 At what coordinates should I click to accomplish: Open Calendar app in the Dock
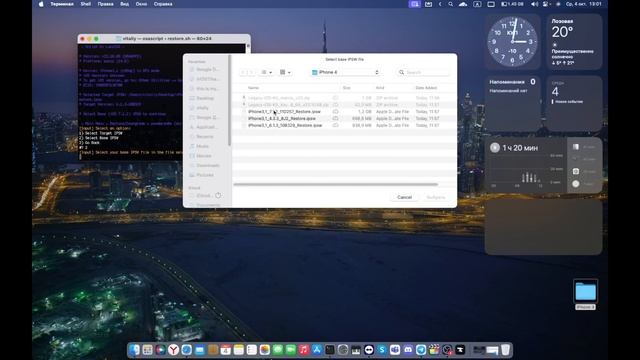pos(226,350)
